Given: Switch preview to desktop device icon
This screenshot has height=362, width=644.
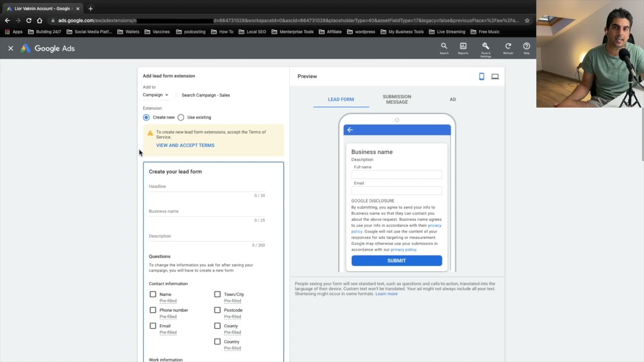Looking at the screenshot, I should [495, 76].
